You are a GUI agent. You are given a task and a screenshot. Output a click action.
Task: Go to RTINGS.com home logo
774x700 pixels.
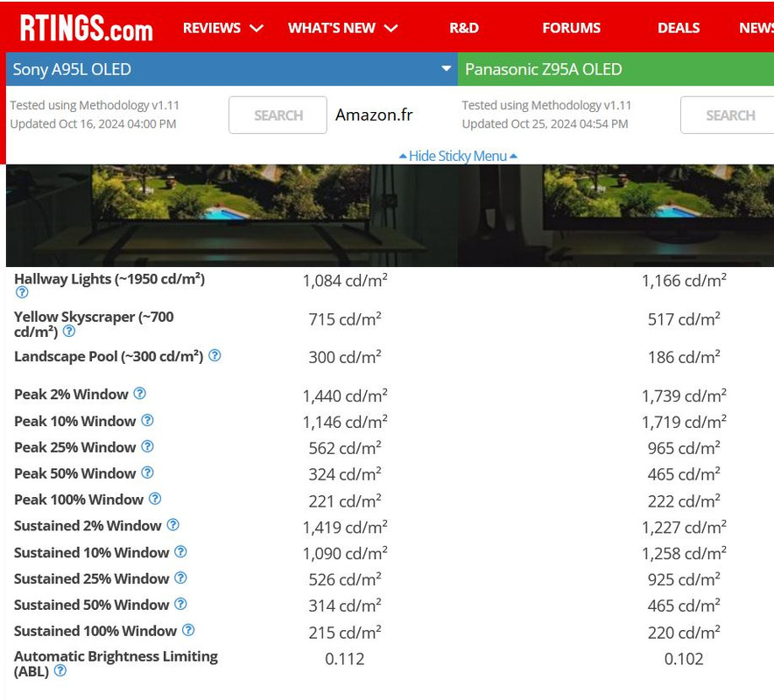coord(87,28)
